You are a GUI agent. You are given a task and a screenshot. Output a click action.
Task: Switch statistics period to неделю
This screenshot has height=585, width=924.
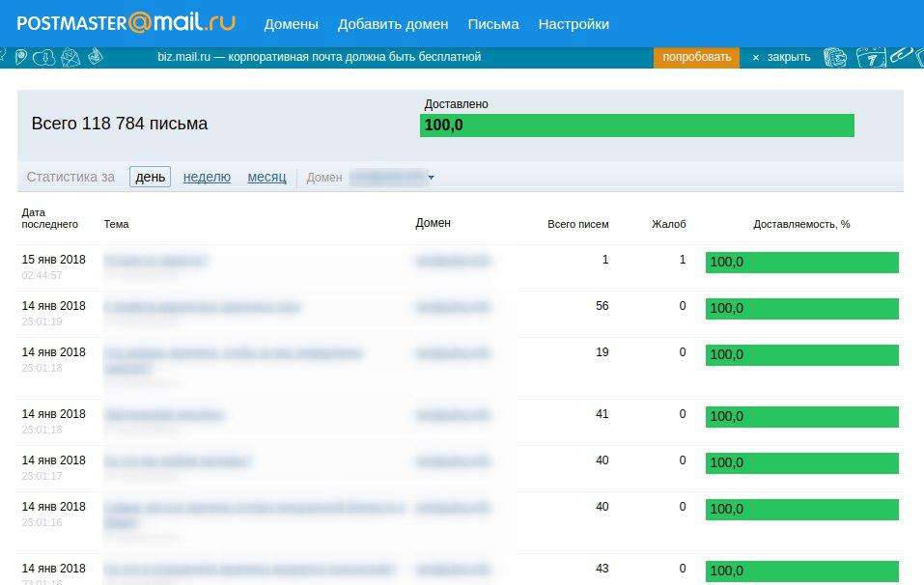(207, 177)
